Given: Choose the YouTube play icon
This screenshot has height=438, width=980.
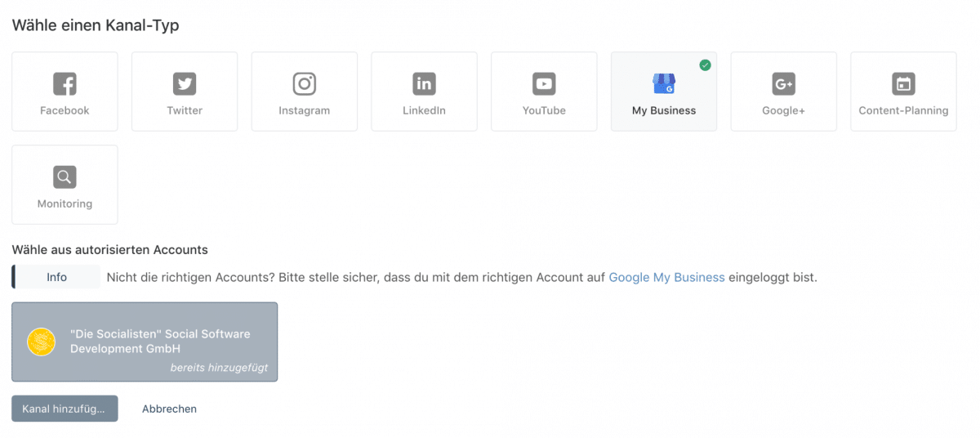Looking at the screenshot, I should click(x=544, y=83).
